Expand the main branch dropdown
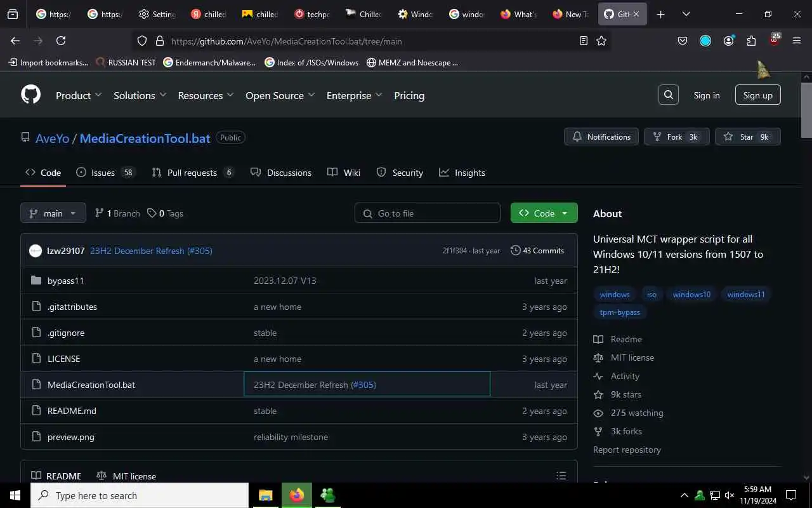The width and height of the screenshot is (812, 508). point(53,213)
